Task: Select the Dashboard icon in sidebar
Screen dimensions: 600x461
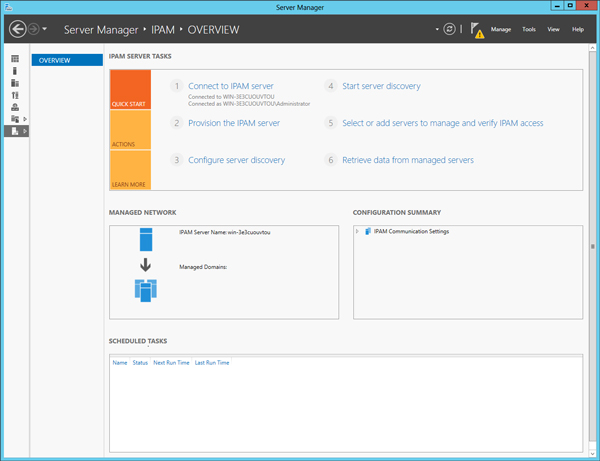Action: point(15,59)
